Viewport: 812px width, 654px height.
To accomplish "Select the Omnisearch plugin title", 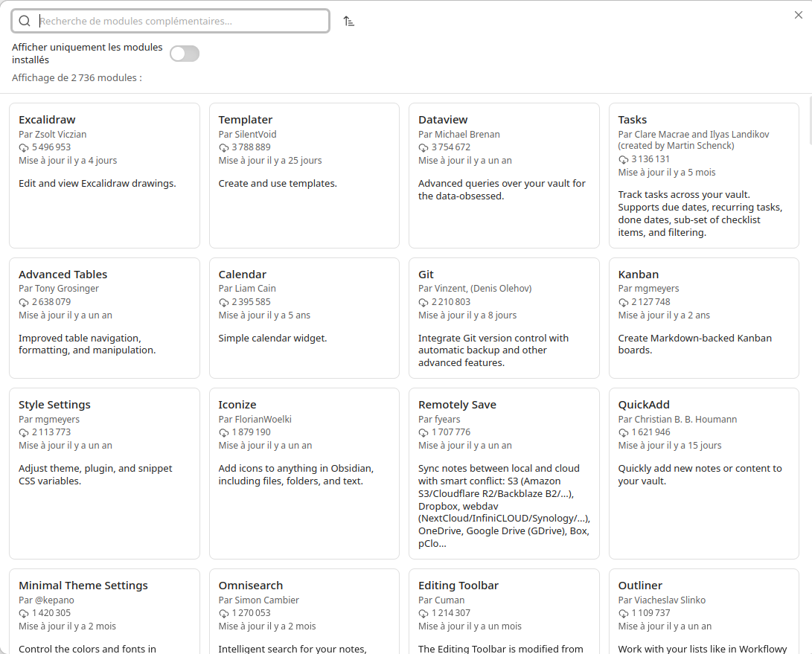I will [251, 586].
